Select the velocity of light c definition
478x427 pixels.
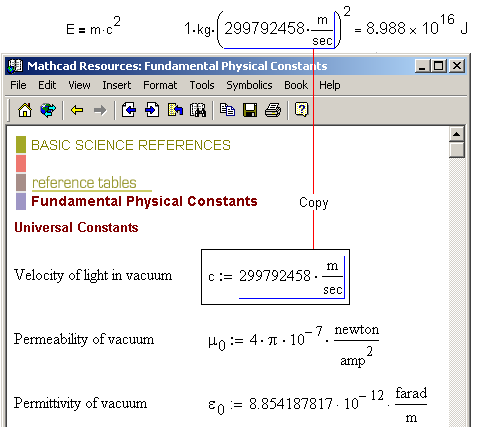point(275,277)
